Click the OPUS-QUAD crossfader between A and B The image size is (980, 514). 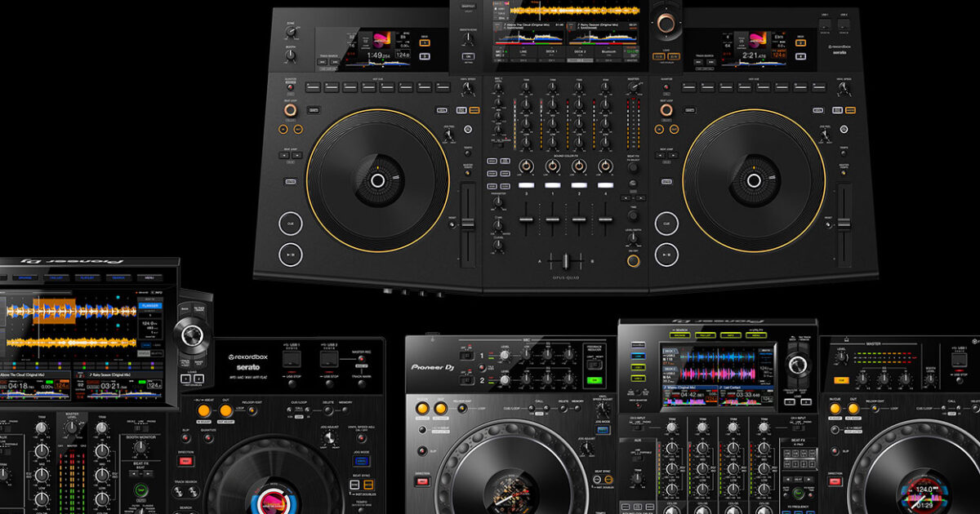click(x=565, y=262)
